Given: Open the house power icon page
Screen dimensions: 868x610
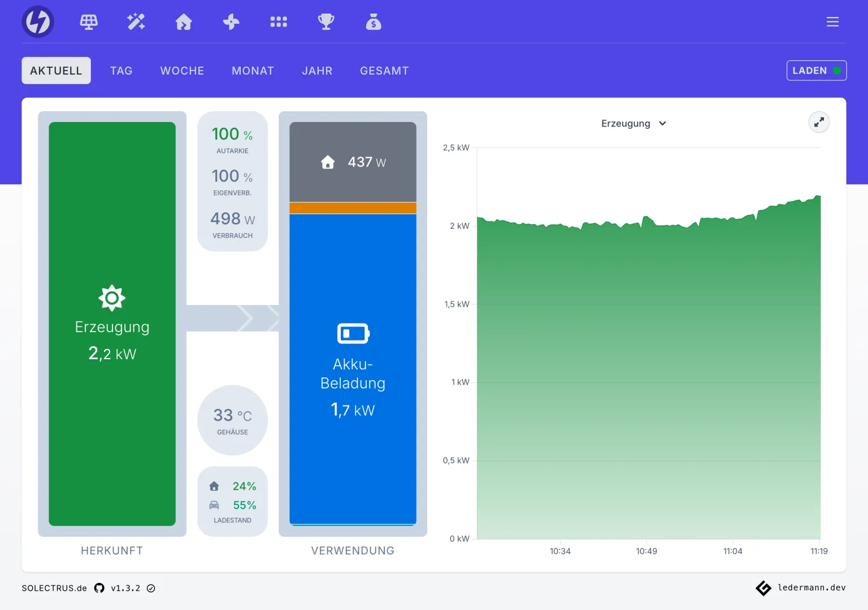Looking at the screenshot, I should click(x=184, y=22).
